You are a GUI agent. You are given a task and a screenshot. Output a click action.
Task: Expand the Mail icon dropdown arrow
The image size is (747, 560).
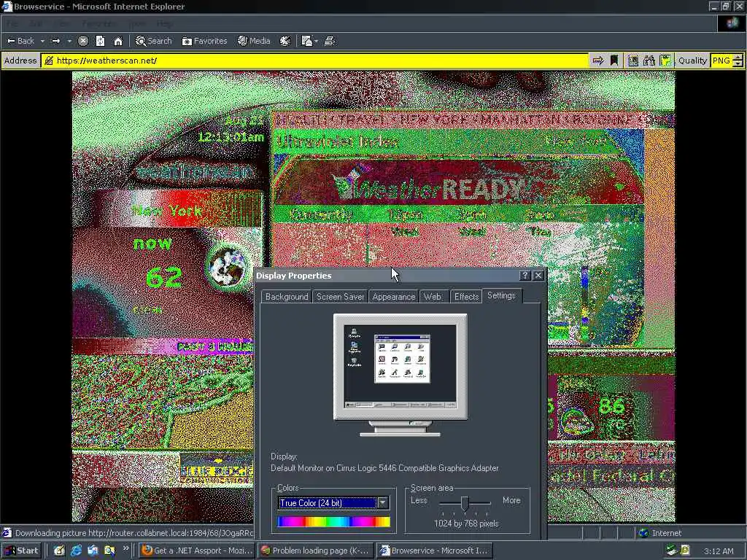click(317, 41)
